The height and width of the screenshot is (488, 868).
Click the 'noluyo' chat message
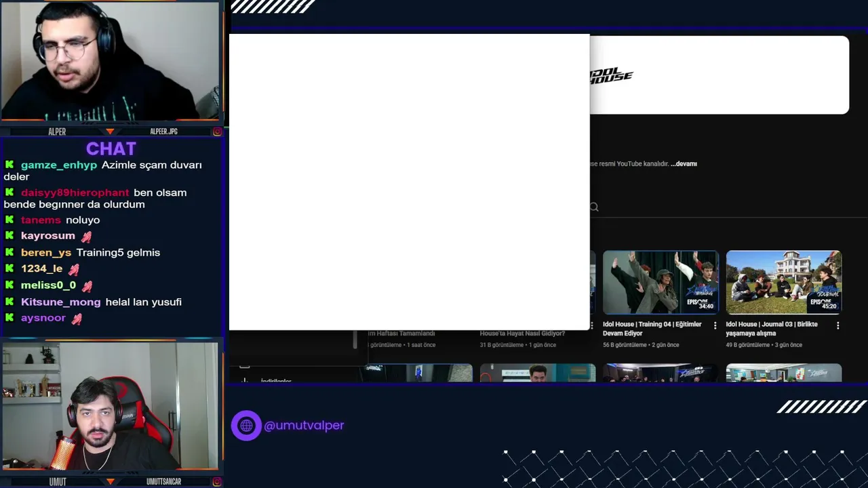pos(83,220)
